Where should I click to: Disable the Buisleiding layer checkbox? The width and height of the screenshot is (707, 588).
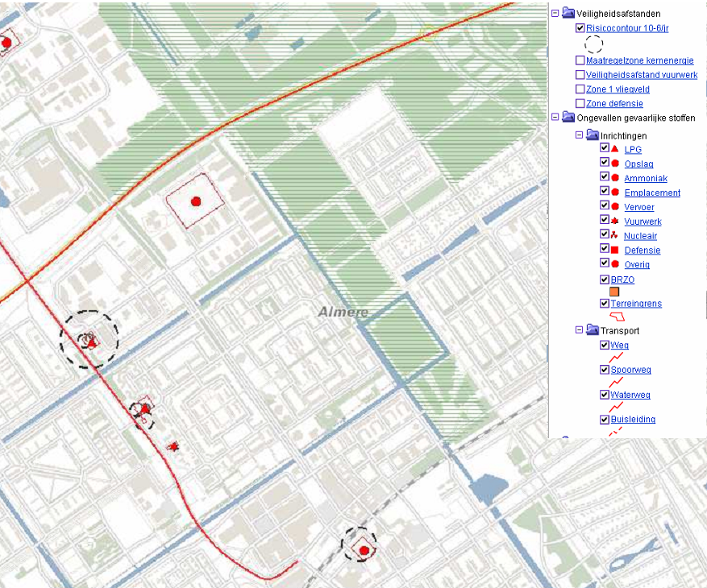pos(605,419)
